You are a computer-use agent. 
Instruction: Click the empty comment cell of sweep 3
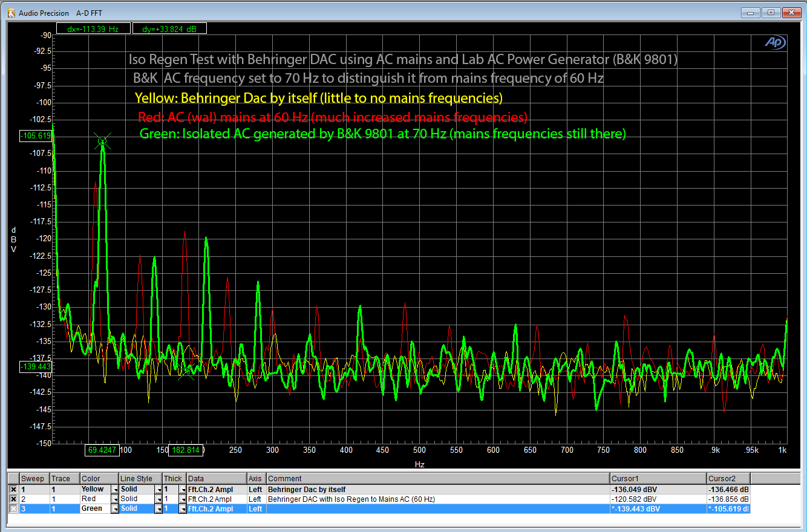coord(438,509)
